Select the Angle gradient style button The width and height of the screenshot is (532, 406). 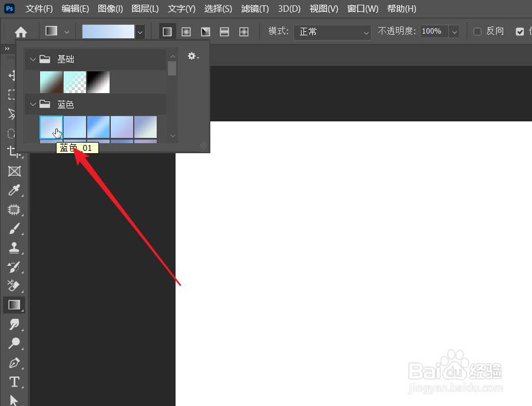(206, 32)
